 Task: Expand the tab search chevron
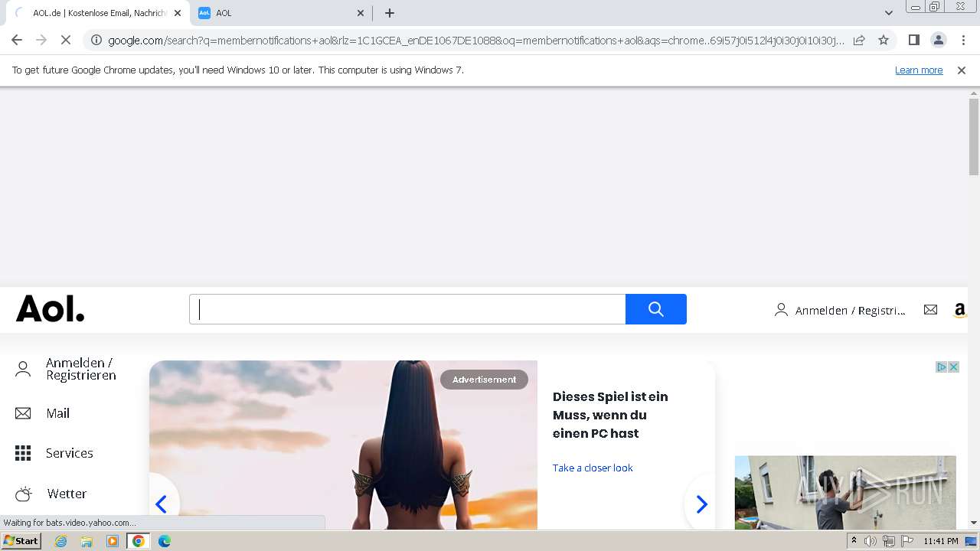pyautogui.click(x=888, y=13)
